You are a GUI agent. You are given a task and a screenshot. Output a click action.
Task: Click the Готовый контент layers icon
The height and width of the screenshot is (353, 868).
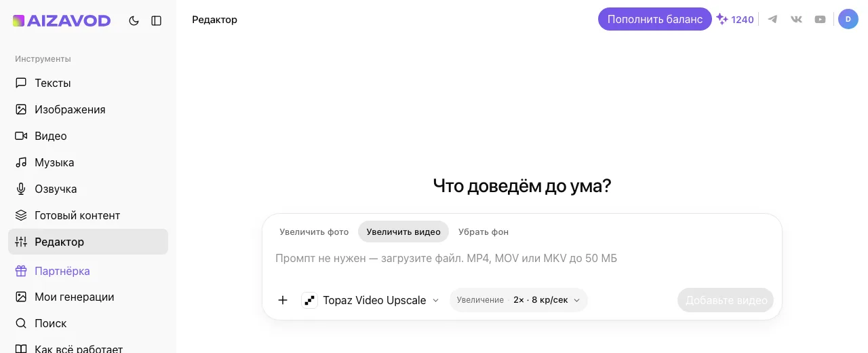[21, 215]
